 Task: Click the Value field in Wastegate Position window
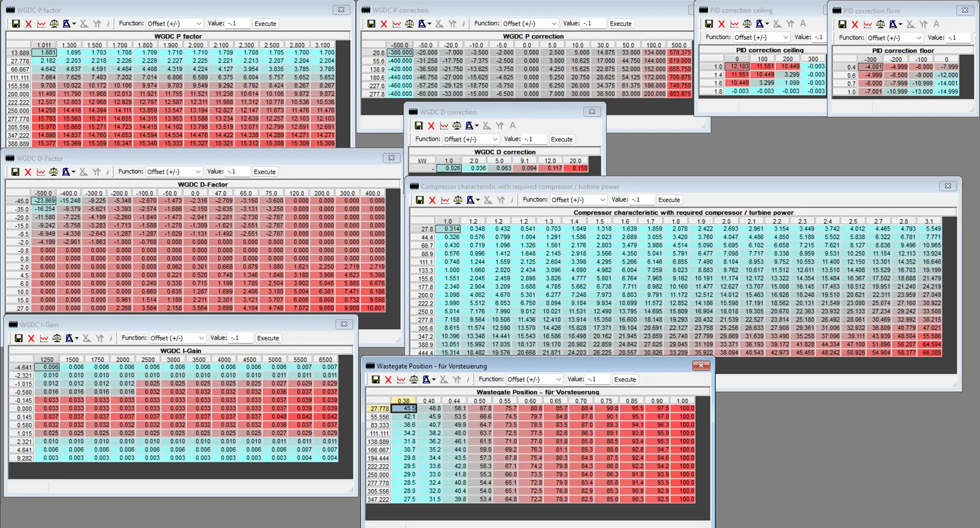click(x=597, y=379)
